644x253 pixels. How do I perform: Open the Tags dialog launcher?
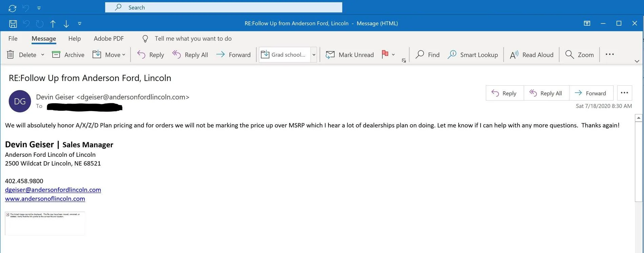tap(404, 61)
